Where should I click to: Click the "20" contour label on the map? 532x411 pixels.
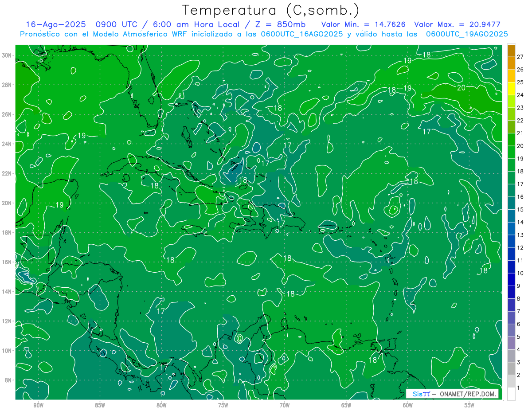[461, 88]
